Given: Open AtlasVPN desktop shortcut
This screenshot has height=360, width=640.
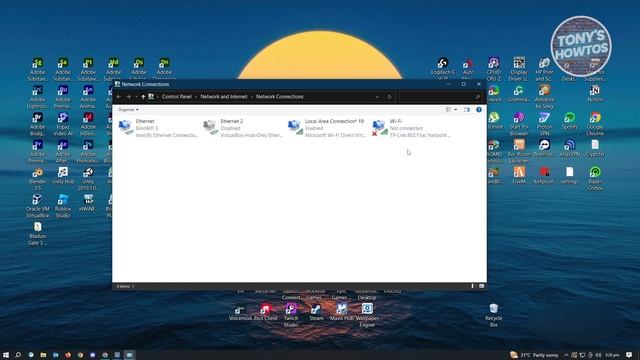Looking at the screenshot, I should tap(570, 148).
